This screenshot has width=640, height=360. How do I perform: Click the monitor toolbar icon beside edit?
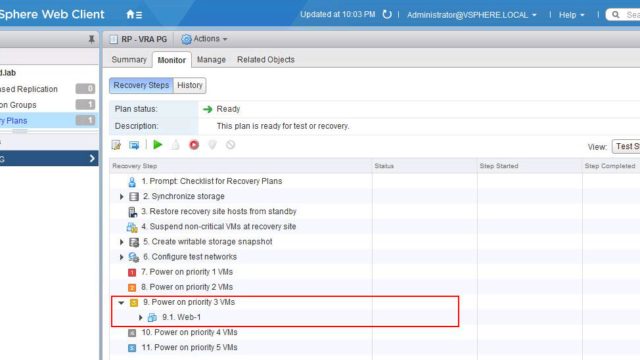[x=134, y=145]
